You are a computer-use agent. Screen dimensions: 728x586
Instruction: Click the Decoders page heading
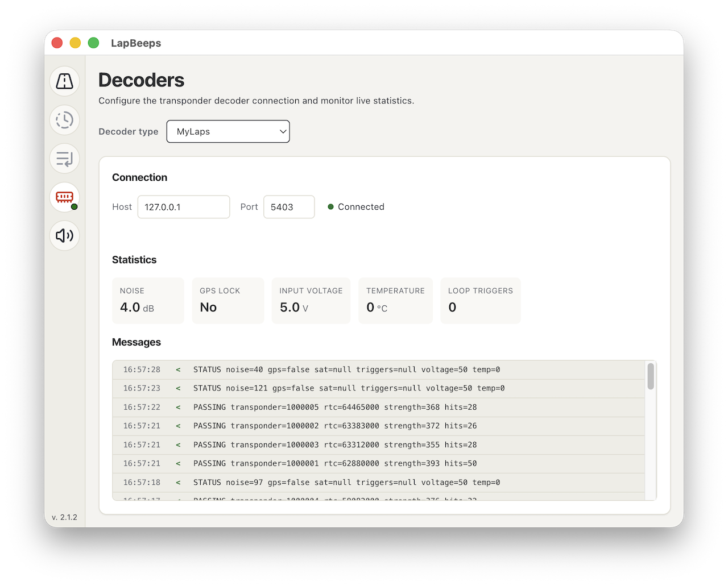[142, 80]
